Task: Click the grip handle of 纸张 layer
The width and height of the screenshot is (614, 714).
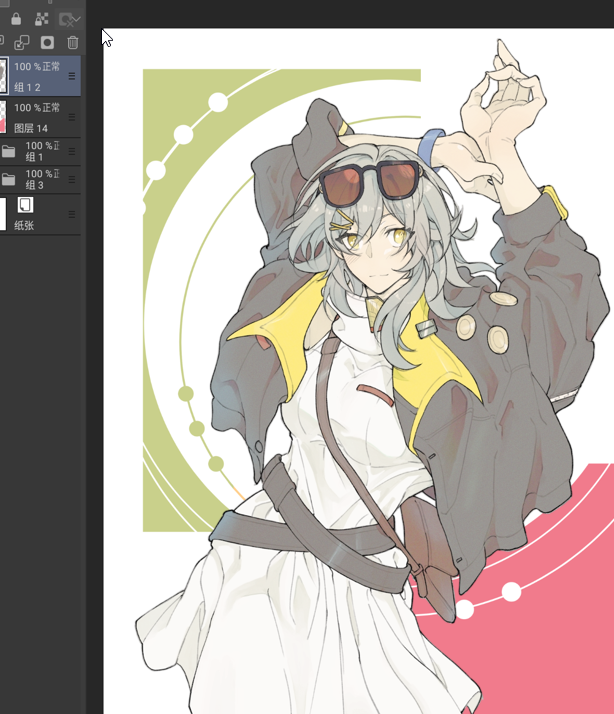Action: pyautogui.click(x=72, y=213)
